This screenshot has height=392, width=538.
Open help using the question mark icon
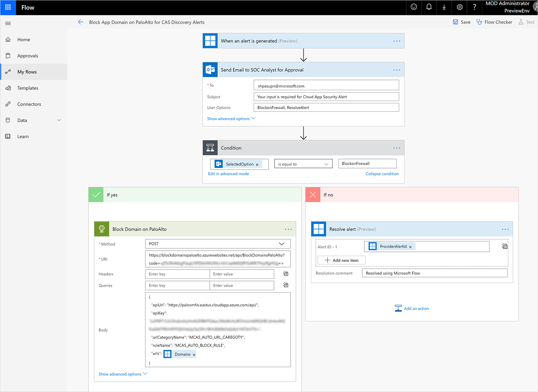pyautogui.click(x=474, y=7)
